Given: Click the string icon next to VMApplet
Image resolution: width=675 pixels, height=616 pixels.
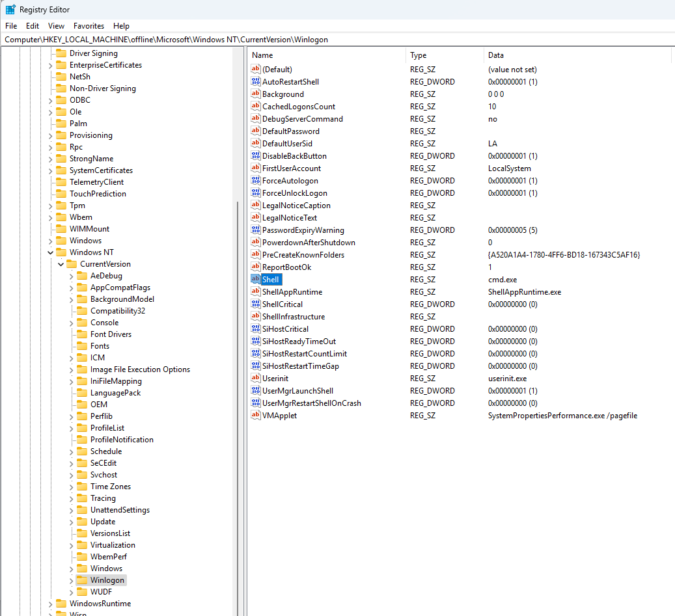Looking at the screenshot, I should 256,415.
